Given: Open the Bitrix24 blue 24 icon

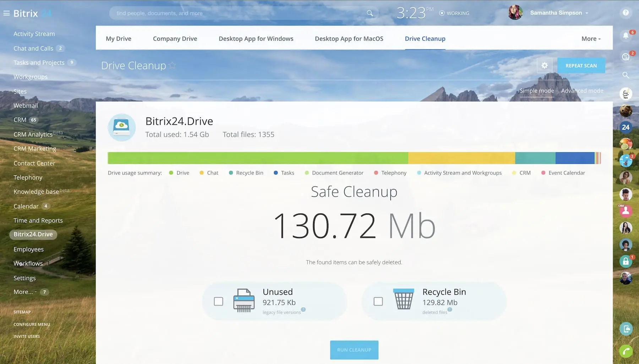Looking at the screenshot, I should pos(626,127).
